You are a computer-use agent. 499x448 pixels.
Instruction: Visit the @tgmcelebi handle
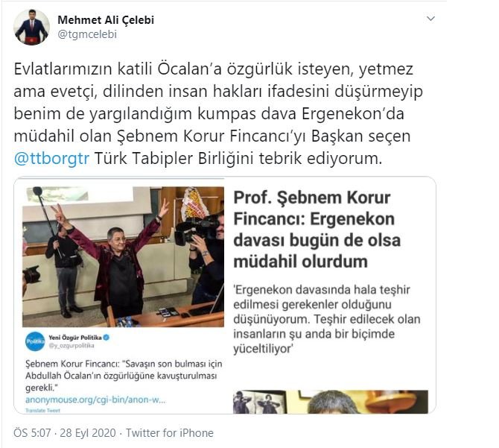pyautogui.click(x=87, y=34)
